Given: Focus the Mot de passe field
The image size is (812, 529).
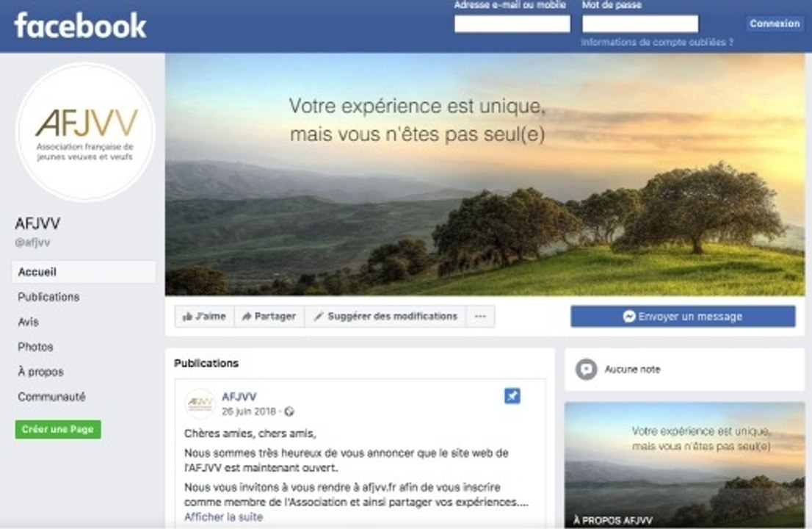Looking at the screenshot, I should (x=640, y=24).
